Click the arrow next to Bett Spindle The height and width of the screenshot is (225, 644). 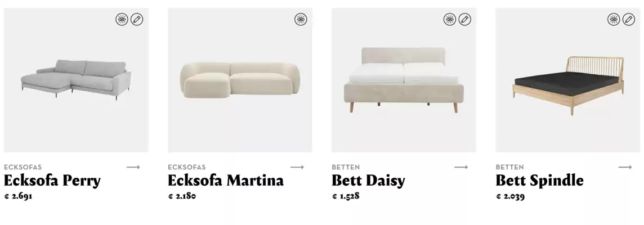[x=625, y=167]
